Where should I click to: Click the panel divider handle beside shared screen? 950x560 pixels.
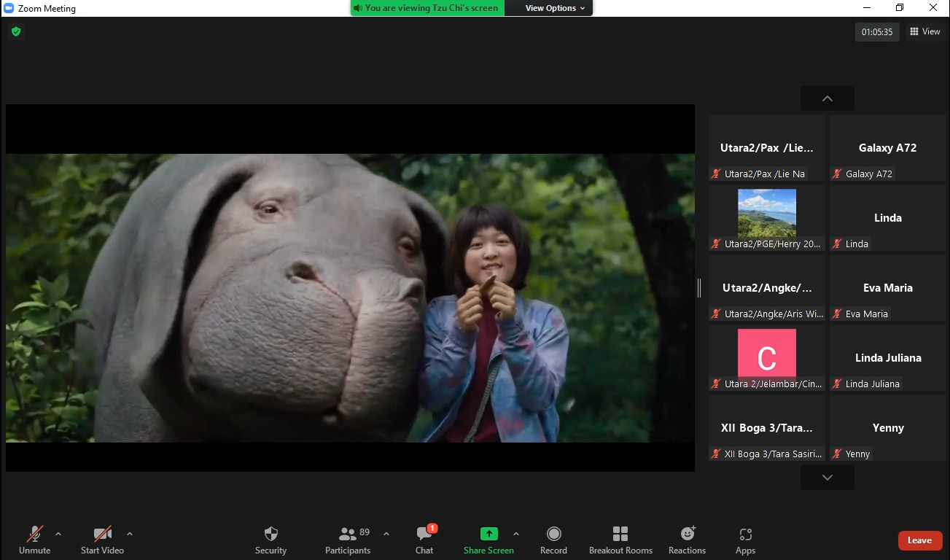[x=699, y=288]
